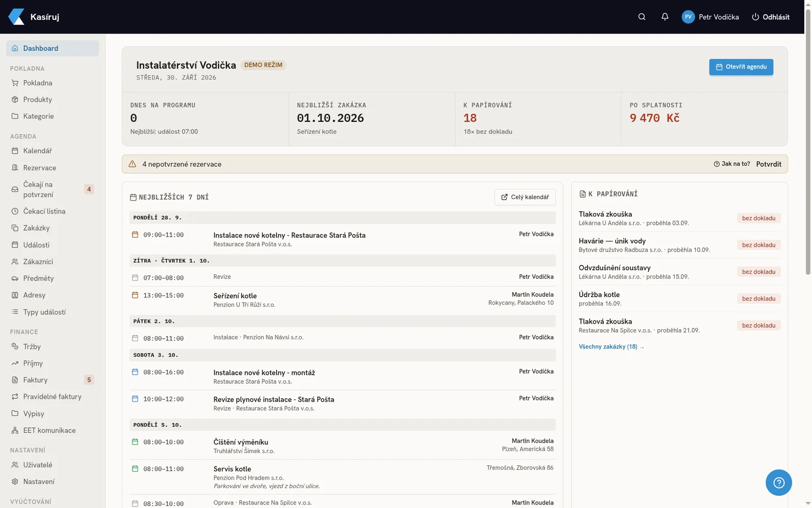Open the round help question button
Image resolution: width=812 pixels, height=508 pixels.
(x=779, y=483)
